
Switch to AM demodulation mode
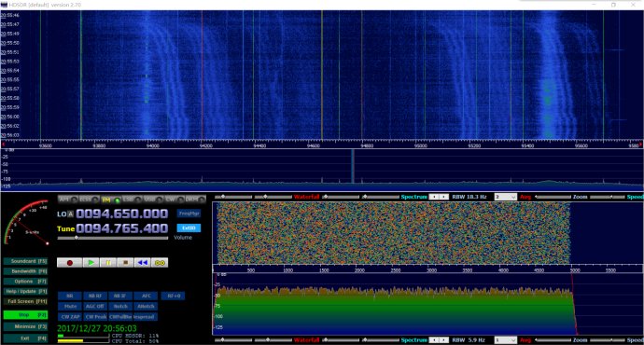68,200
